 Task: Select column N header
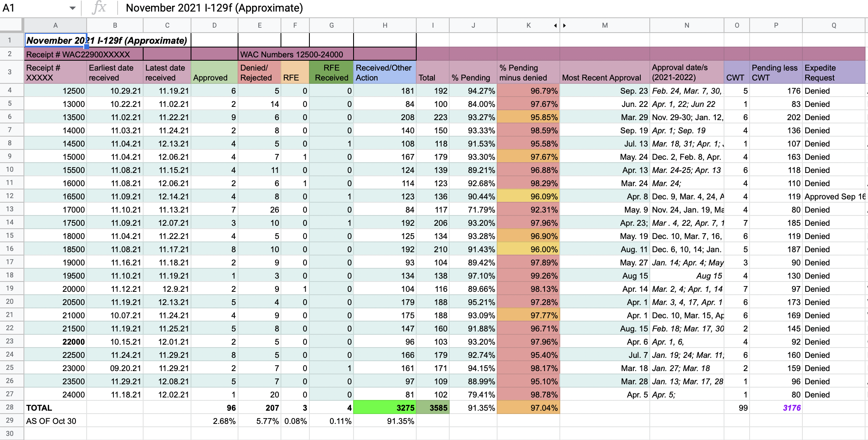(x=687, y=26)
